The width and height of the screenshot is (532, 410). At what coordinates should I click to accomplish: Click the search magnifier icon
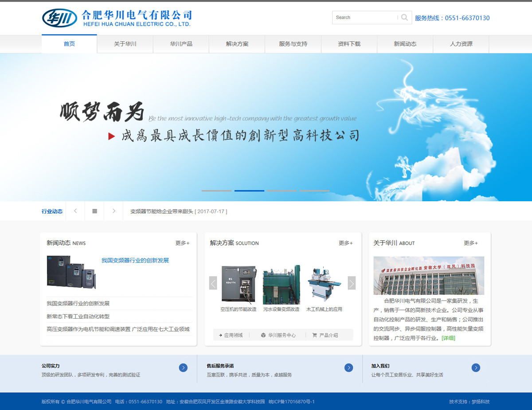pos(404,17)
